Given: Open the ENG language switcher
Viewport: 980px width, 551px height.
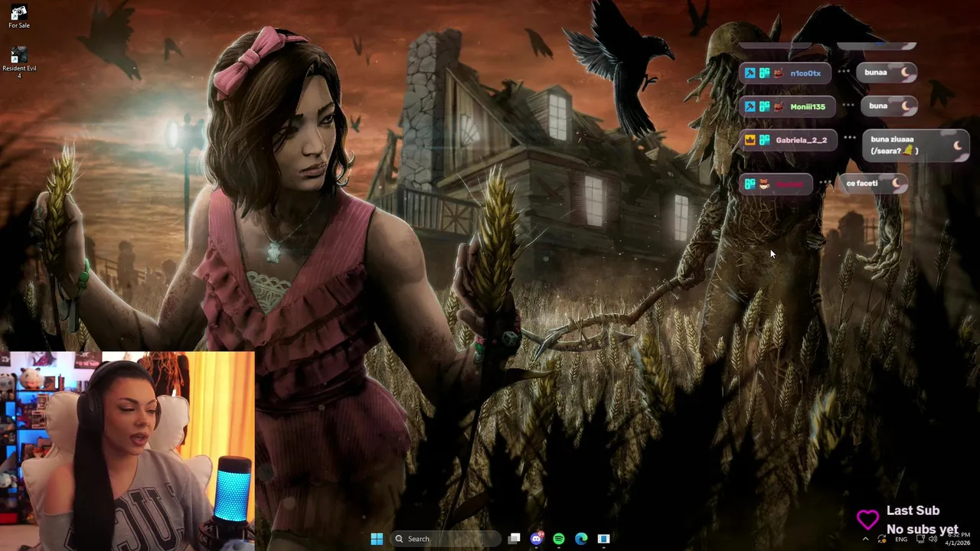Looking at the screenshot, I should [x=901, y=540].
